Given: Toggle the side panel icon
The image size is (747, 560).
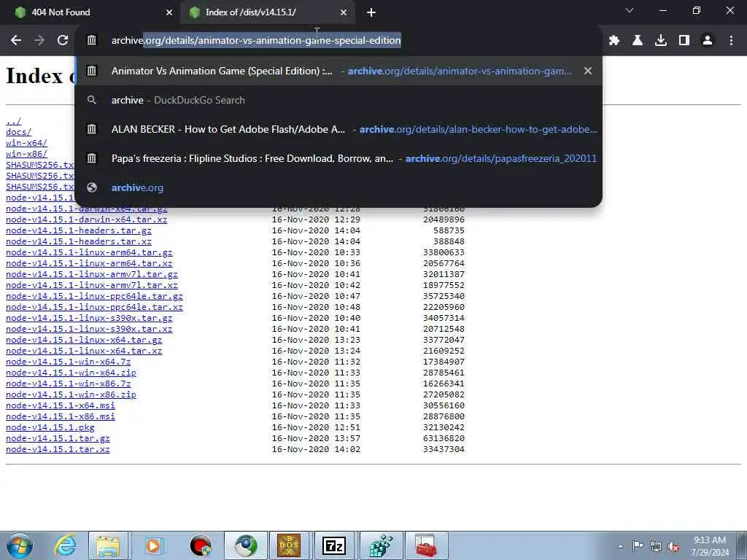Looking at the screenshot, I should pos(684,41).
